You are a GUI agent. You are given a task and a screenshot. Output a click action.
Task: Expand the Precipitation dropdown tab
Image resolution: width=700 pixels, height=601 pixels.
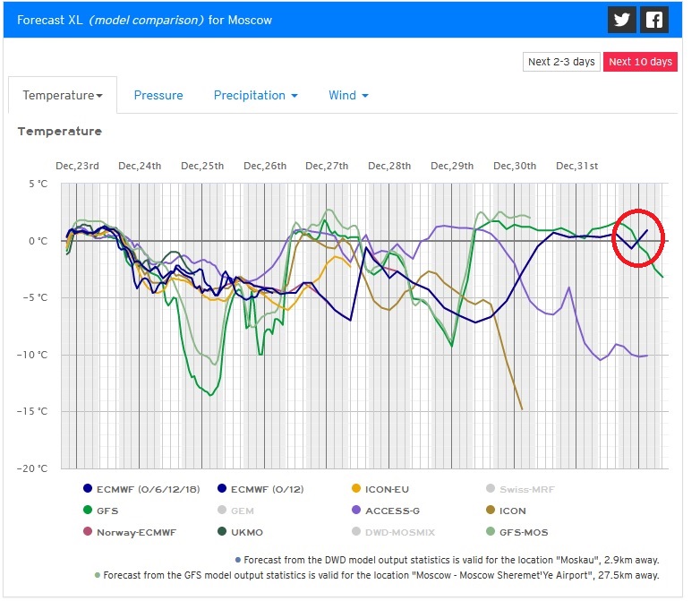point(255,95)
